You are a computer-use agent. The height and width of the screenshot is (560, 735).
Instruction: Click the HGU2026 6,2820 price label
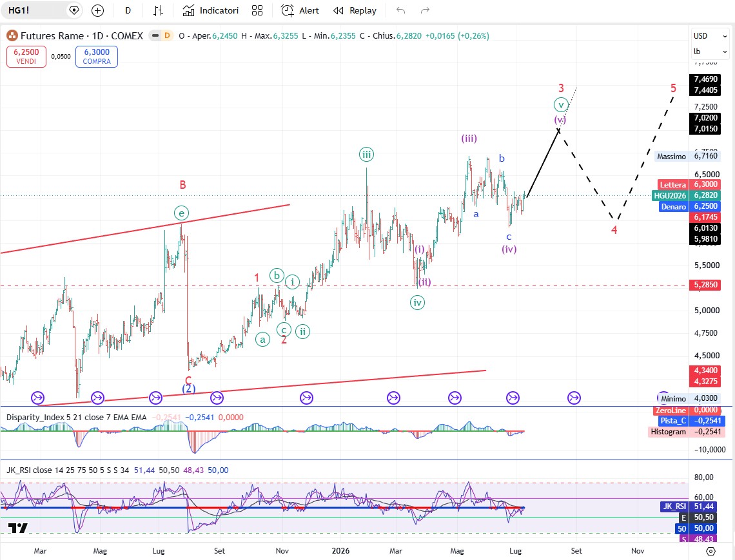[686, 195]
